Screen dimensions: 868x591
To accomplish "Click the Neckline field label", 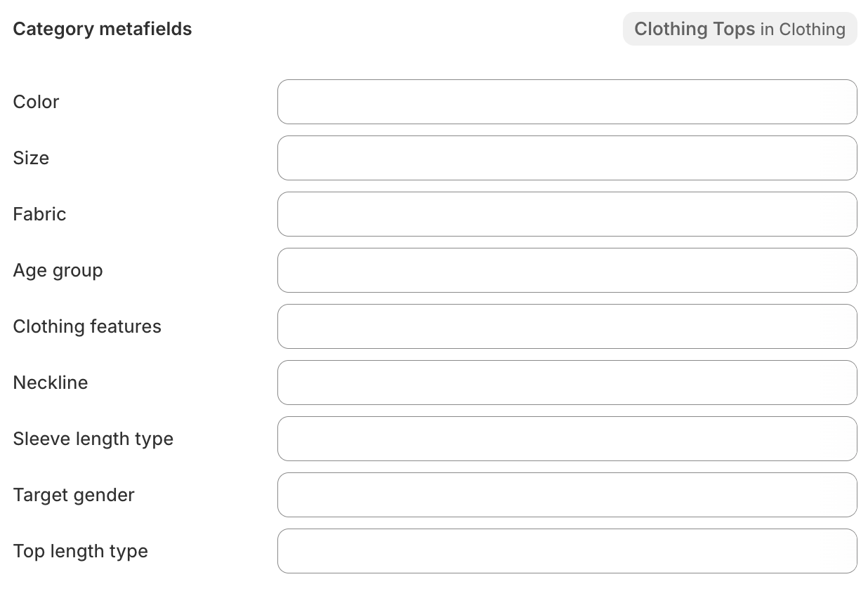I will [x=50, y=383].
